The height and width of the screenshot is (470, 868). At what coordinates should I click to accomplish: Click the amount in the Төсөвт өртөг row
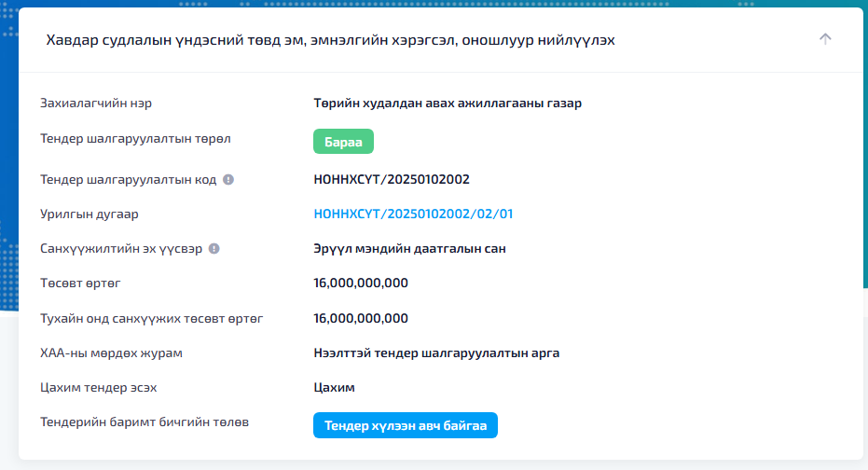click(x=362, y=283)
